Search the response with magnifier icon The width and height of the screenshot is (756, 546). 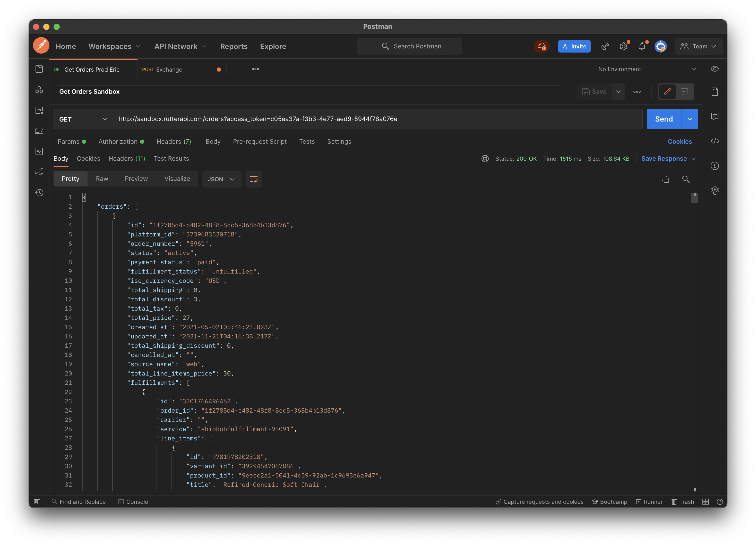pos(686,179)
